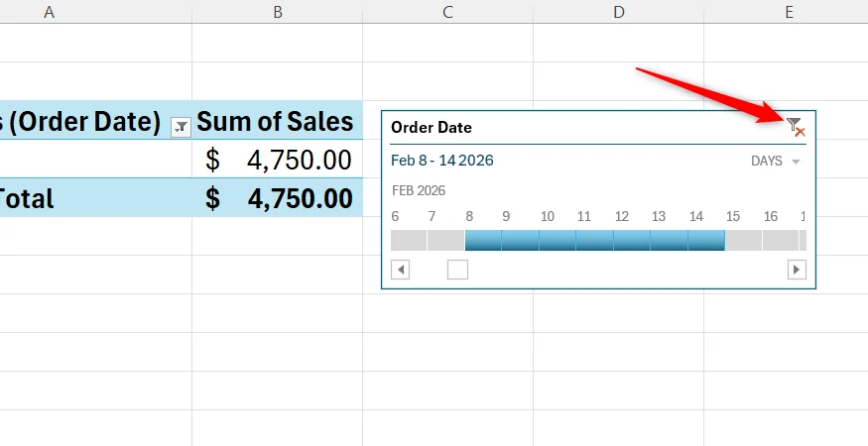
Task: Select day 6 in the timeline bar
Action: 409,240
